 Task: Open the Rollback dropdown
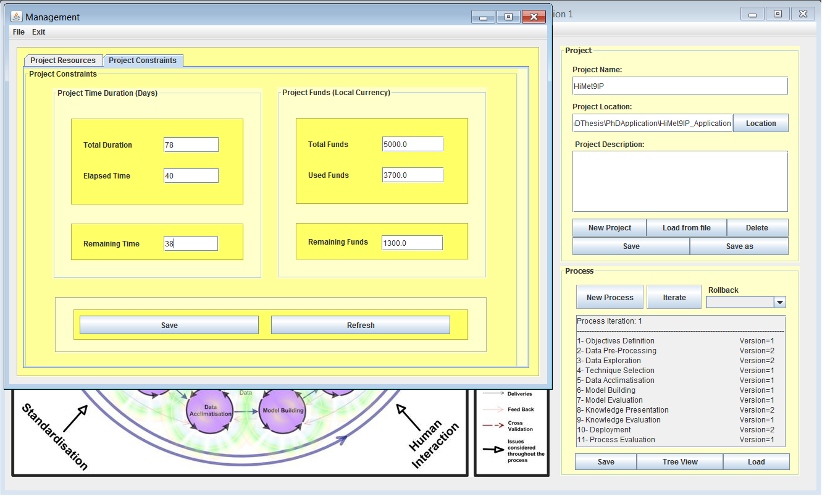(x=779, y=302)
